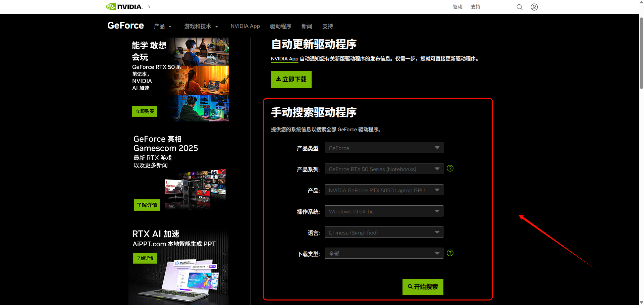This screenshot has width=644, height=305.
Task: Click the 立即下载 button
Action: click(291, 80)
